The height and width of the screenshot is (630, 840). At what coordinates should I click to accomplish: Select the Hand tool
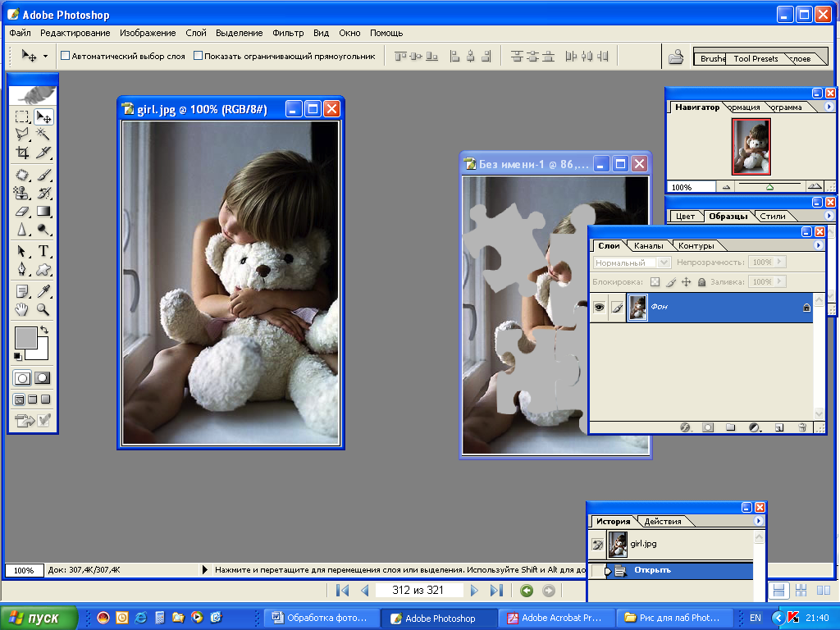tap(22, 309)
